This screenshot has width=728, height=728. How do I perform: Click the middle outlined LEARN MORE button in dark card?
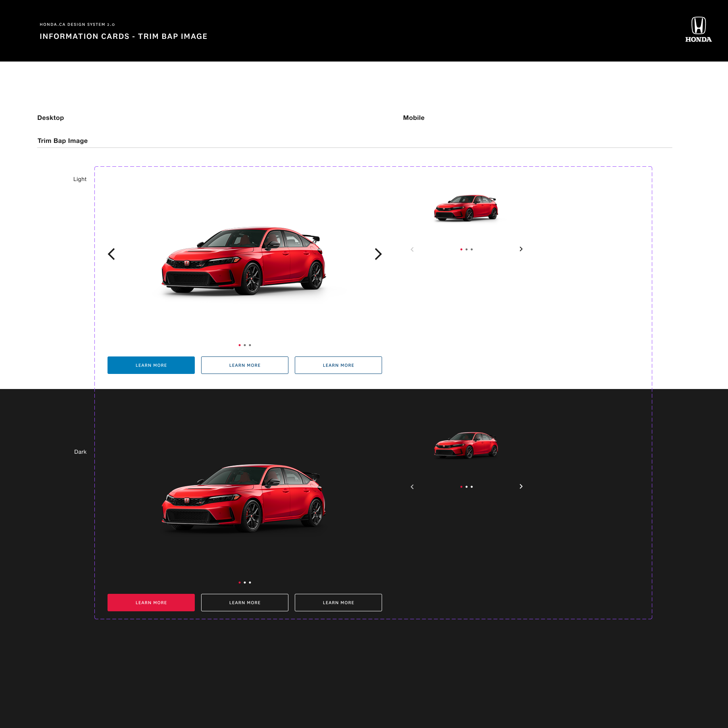245,603
